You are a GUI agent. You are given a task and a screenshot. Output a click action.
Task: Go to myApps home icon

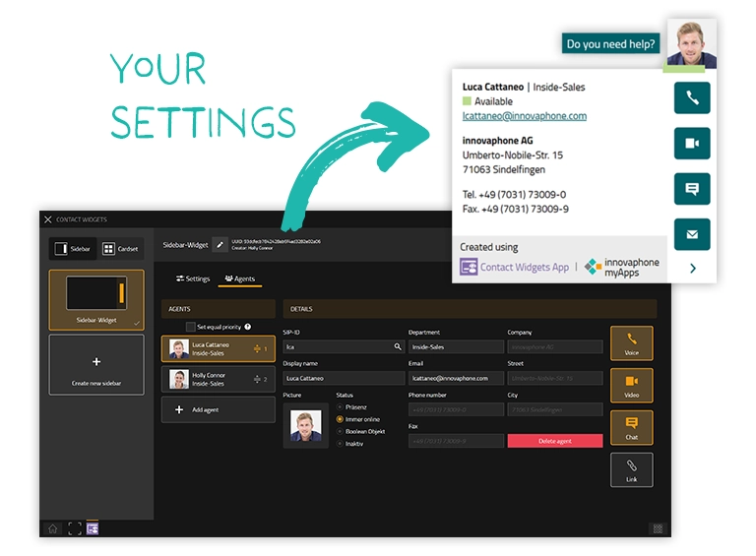coord(53,528)
